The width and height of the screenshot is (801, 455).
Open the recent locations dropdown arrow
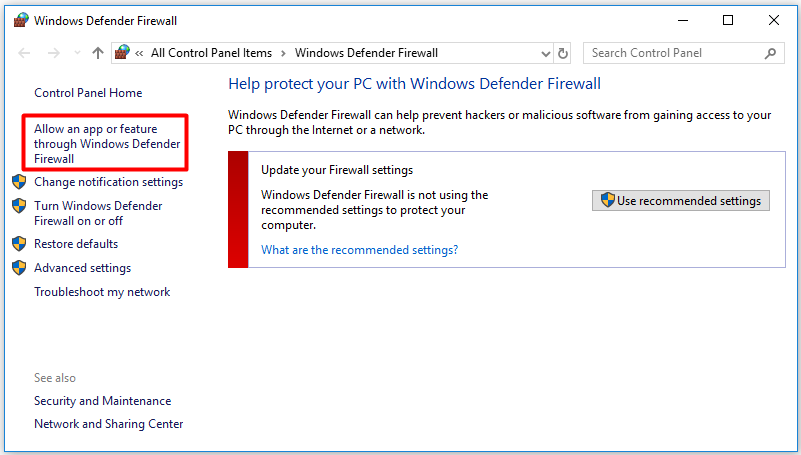(75, 53)
